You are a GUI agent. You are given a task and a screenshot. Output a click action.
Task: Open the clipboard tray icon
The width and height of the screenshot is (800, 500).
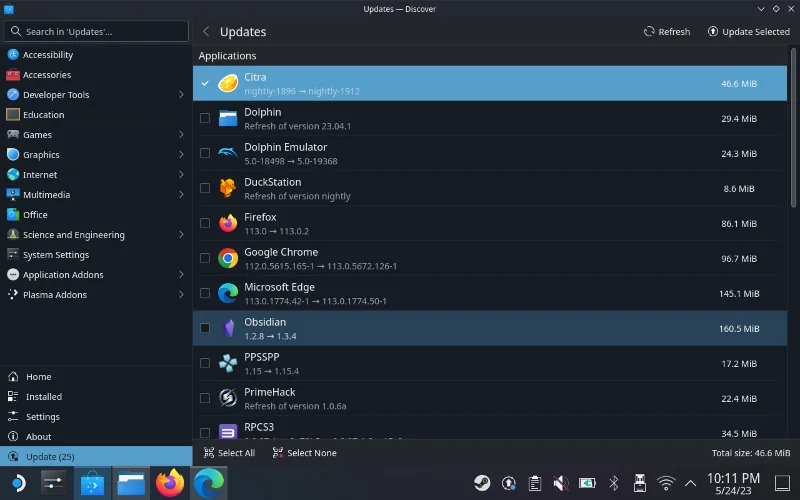point(534,483)
